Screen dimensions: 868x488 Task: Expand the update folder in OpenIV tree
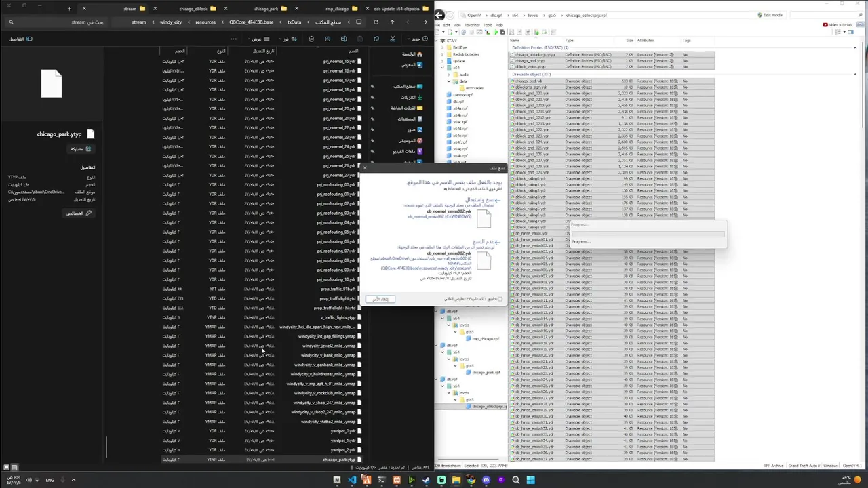(442, 61)
